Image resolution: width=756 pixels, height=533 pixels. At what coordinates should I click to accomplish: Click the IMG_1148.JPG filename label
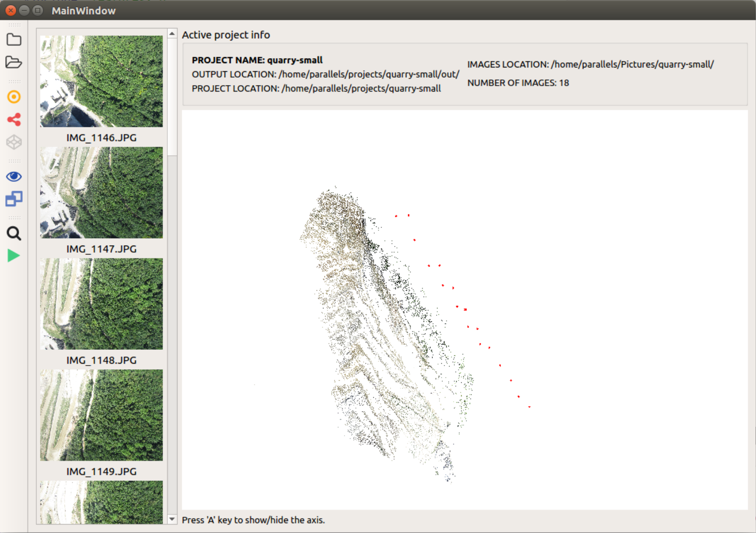pos(101,360)
